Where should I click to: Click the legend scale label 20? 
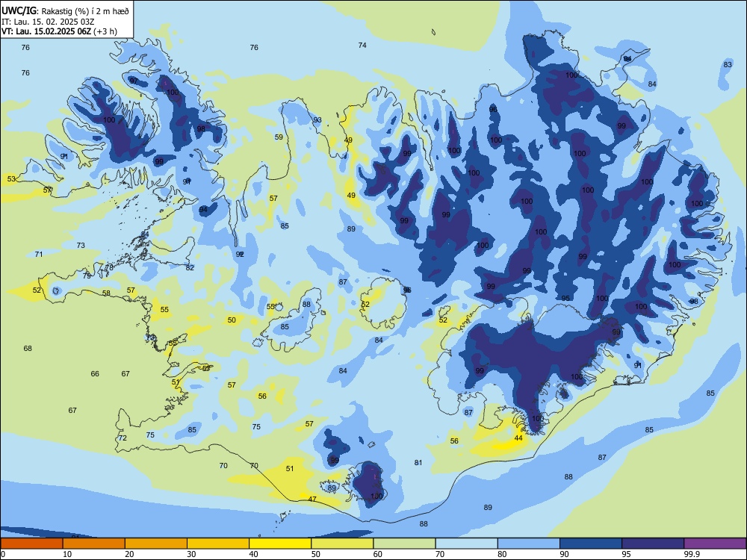click(129, 554)
